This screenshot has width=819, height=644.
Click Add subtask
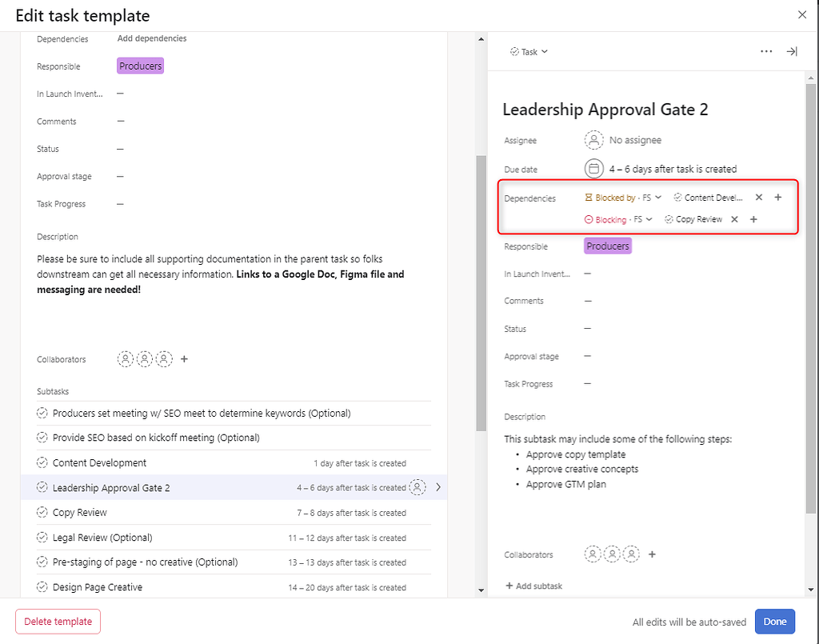pyautogui.click(x=533, y=586)
